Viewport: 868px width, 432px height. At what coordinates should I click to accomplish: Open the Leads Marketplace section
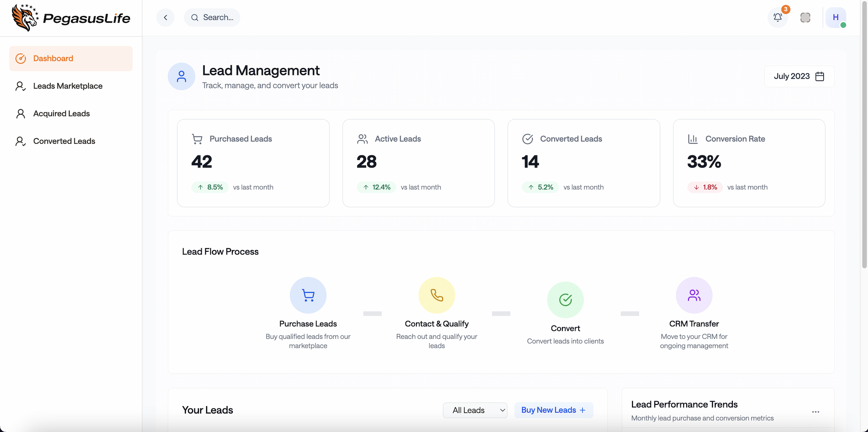point(68,86)
